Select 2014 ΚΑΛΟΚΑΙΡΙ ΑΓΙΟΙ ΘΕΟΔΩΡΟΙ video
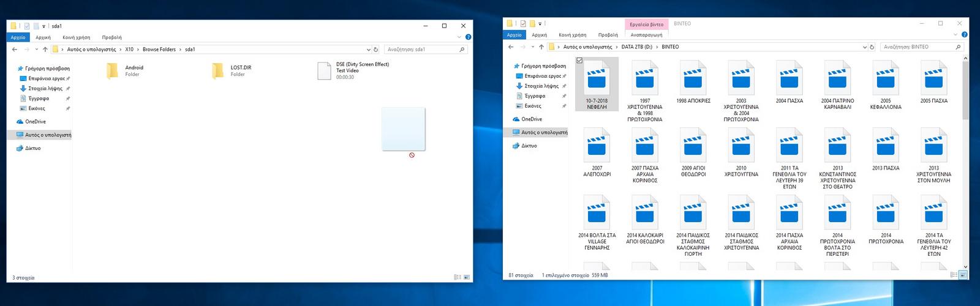The width and height of the screenshot is (980, 306). pos(645,220)
